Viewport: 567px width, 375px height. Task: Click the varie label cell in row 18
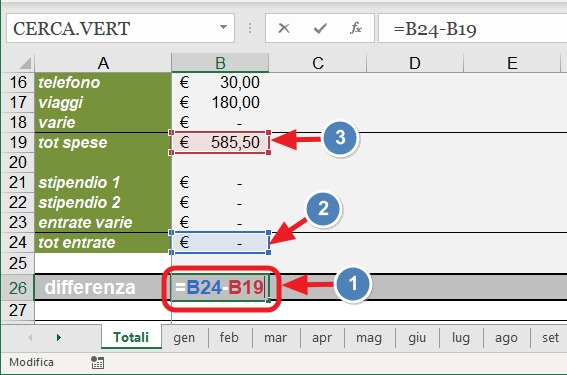(103, 123)
